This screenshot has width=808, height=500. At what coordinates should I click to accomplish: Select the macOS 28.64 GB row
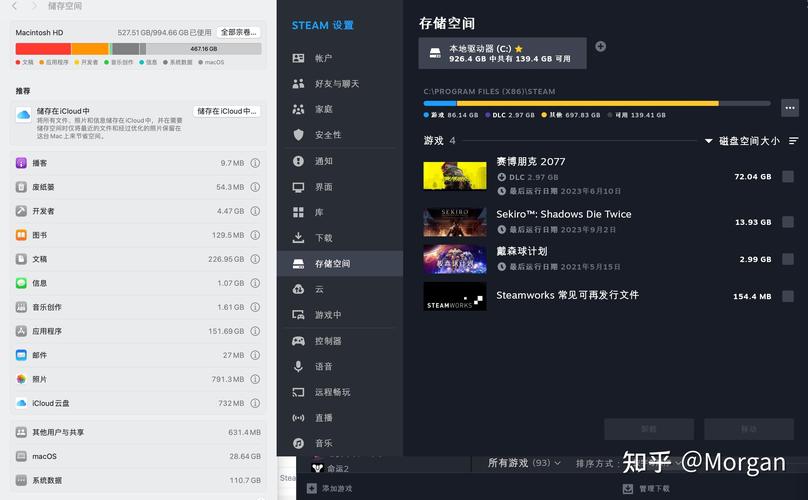[x=138, y=456]
